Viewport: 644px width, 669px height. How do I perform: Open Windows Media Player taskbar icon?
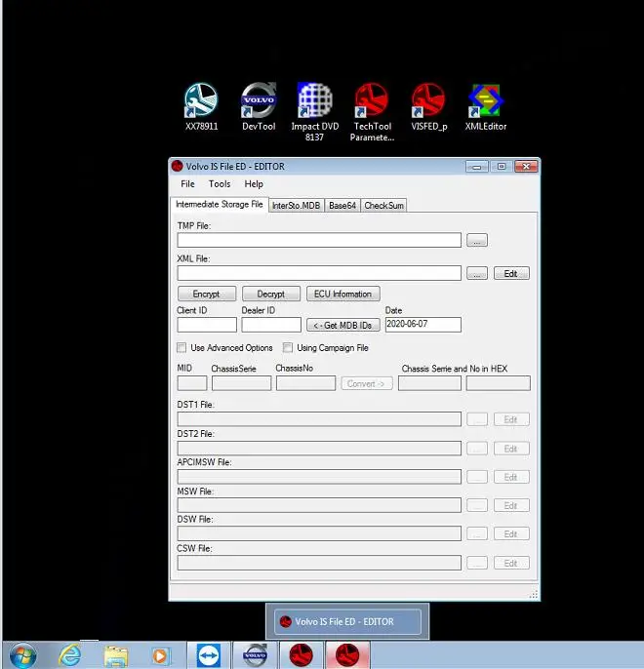pos(160,655)
